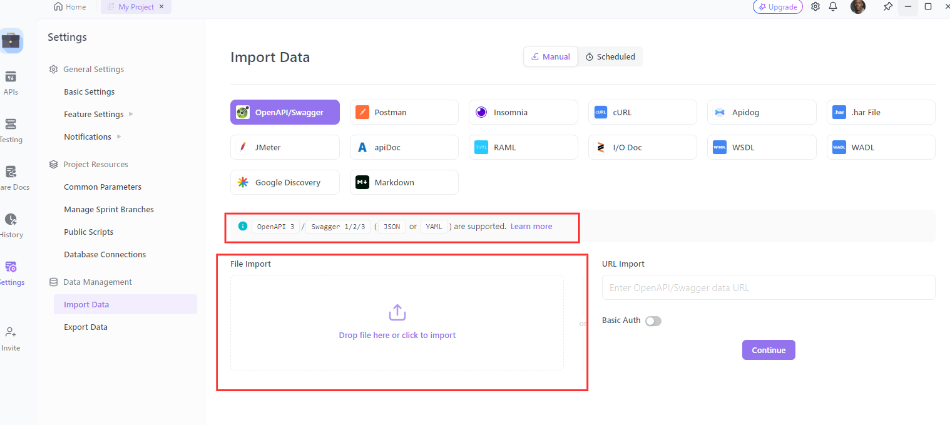
Task: Open the Invite member icon
Action: coord(11,339)
